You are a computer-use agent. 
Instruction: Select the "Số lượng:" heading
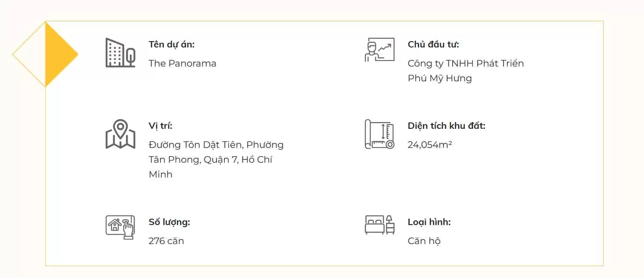pos(169,222)
